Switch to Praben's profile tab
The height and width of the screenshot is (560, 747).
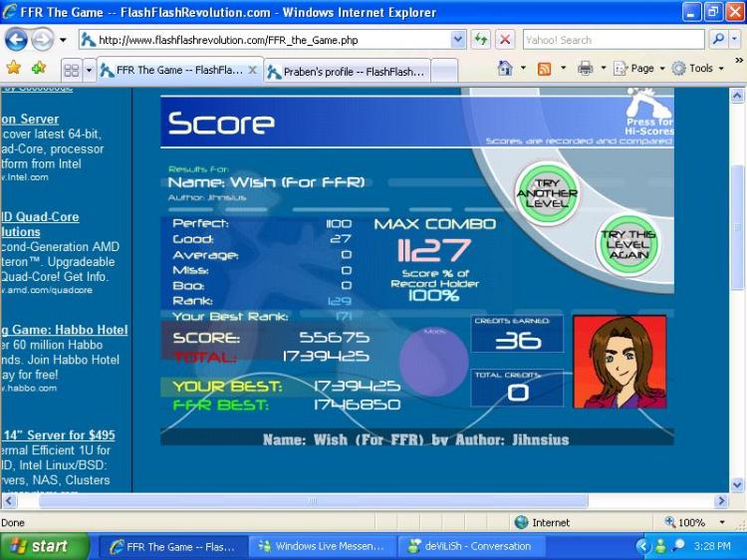[348, 72]
